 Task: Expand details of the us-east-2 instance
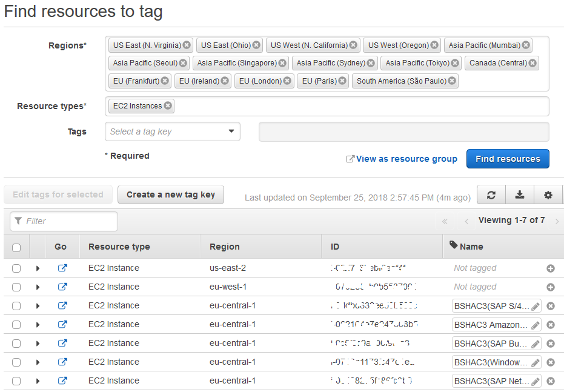38,268
